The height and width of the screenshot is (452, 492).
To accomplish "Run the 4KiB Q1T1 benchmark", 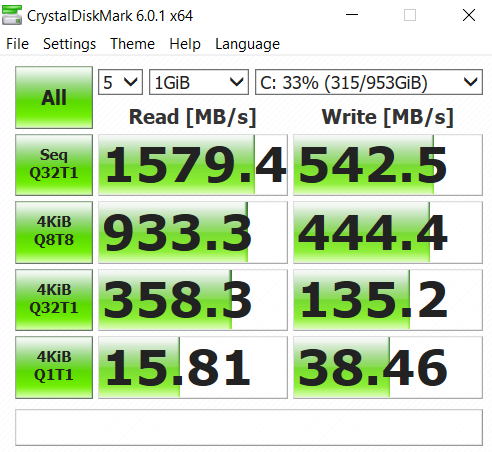I will (x=54, y=367).
